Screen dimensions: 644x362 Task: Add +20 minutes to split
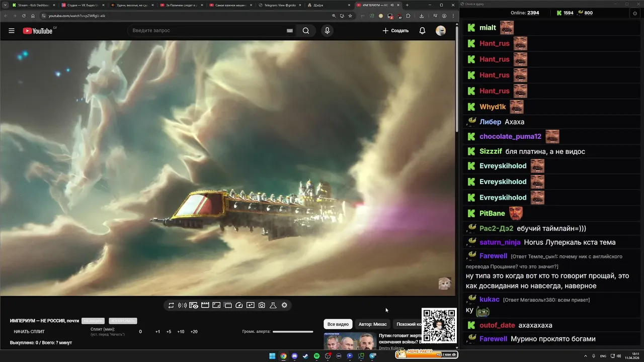pos(194,332)
